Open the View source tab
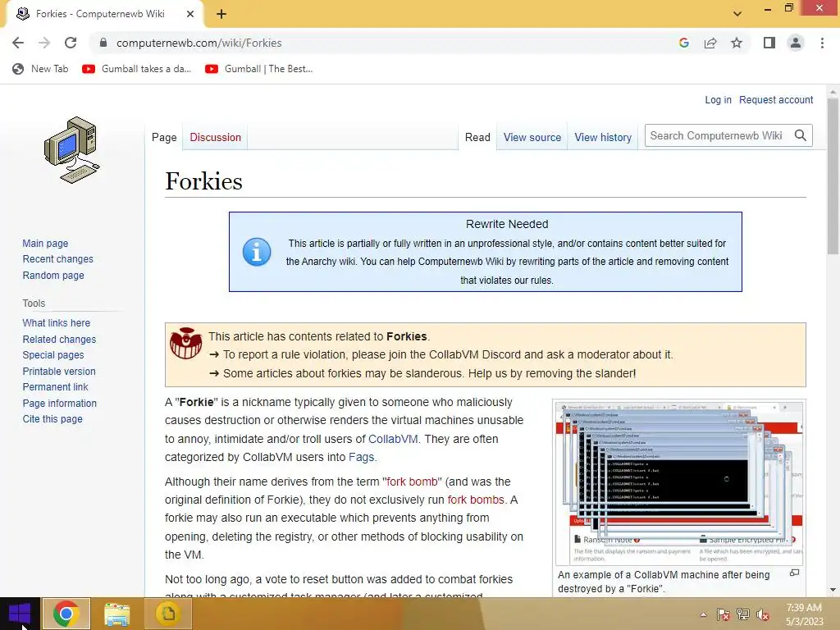This screenshot has height=630, width=840. (532, 137)
